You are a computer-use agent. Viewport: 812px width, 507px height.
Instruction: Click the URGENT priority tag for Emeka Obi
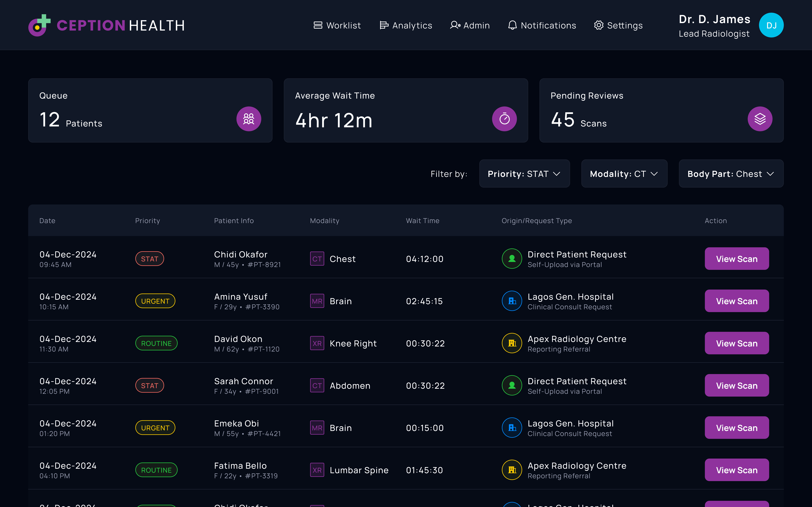click(x=155, y=428)
